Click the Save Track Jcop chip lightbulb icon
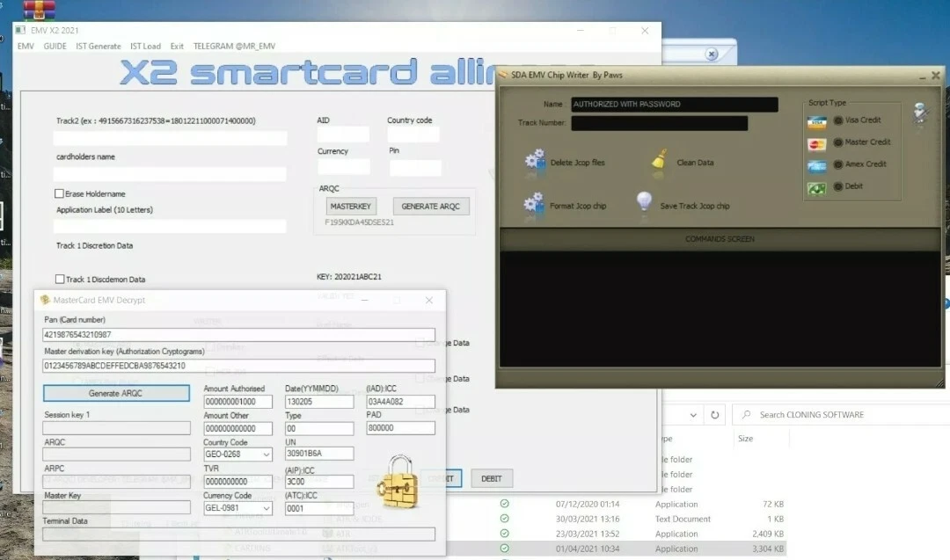This screenshot has height=560, width=950. point(644,202)
